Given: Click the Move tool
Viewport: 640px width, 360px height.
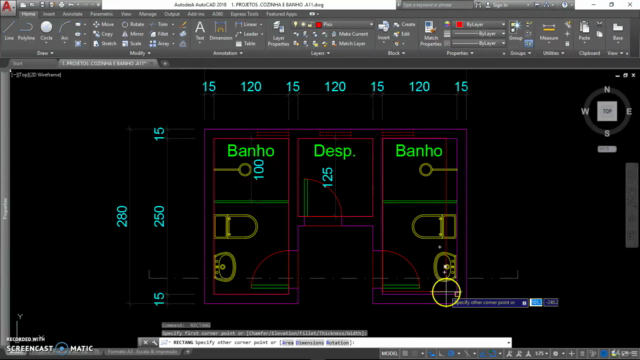Looking at the screenshot, I should (x=103, y=24).
